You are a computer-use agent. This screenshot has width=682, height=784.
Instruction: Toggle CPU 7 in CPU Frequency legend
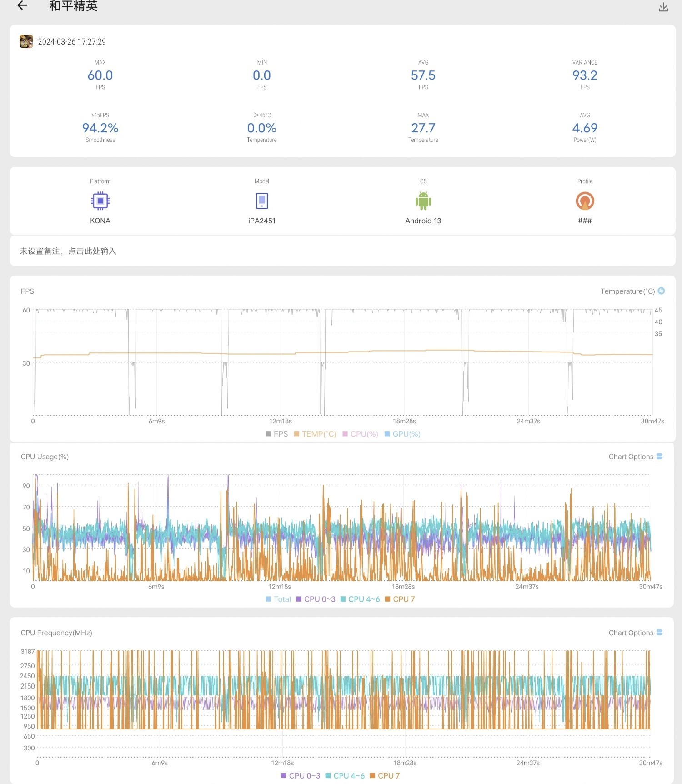point(385,775)
